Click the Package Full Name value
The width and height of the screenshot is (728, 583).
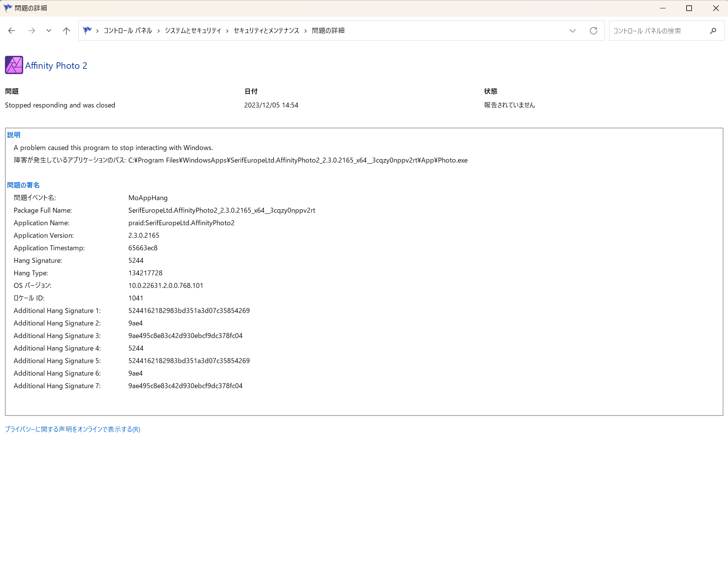coord(222,210)
